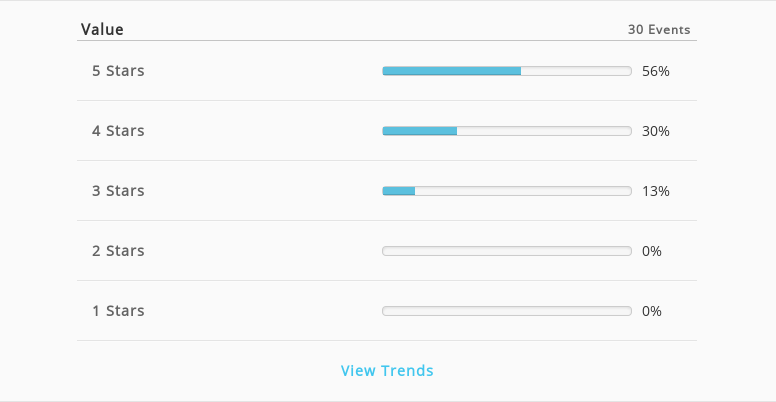
Task: Select the 1 Stars row label
Action: 118,311
